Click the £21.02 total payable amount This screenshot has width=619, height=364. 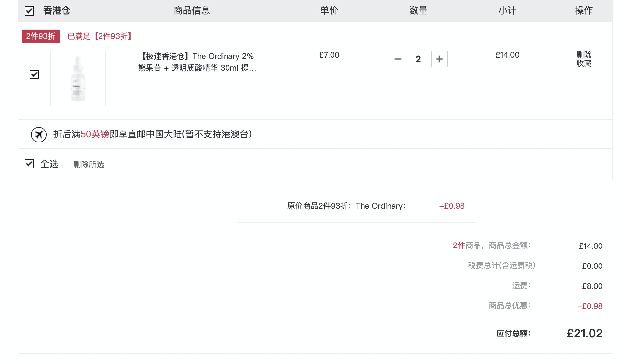click(585, 333)
